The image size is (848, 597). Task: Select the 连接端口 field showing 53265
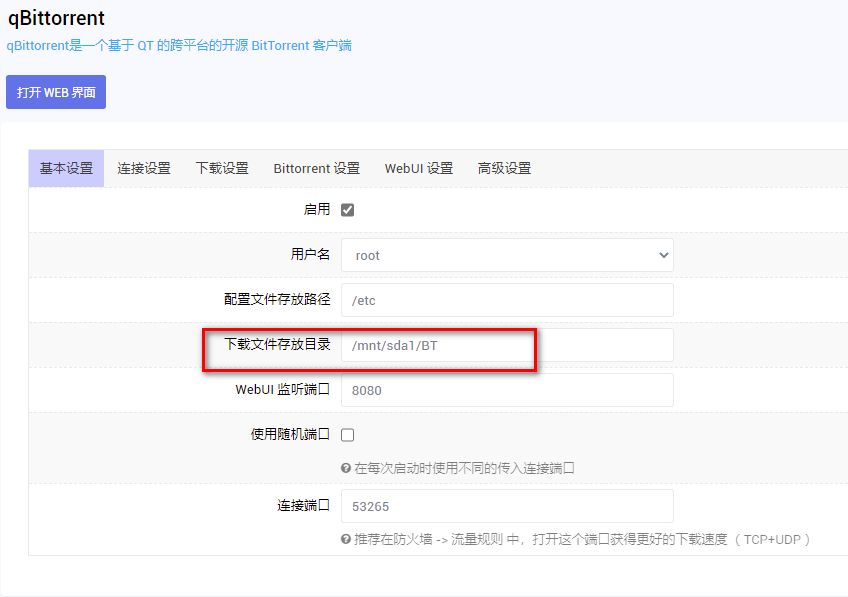[507, 506]
